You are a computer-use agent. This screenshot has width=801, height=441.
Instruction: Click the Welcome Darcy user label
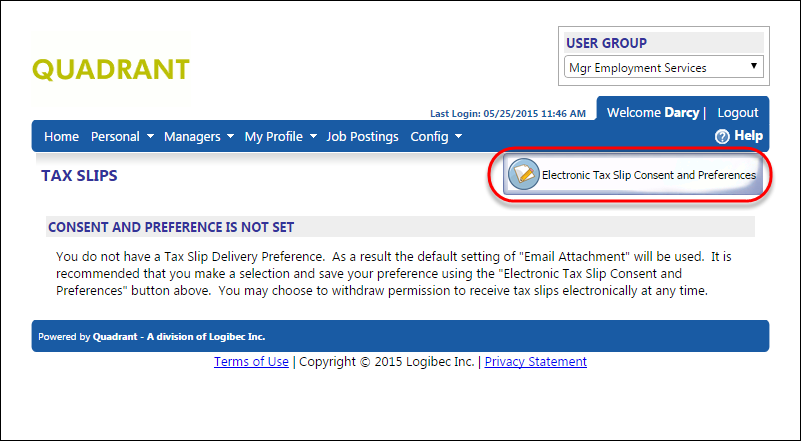tap(653, 113)
